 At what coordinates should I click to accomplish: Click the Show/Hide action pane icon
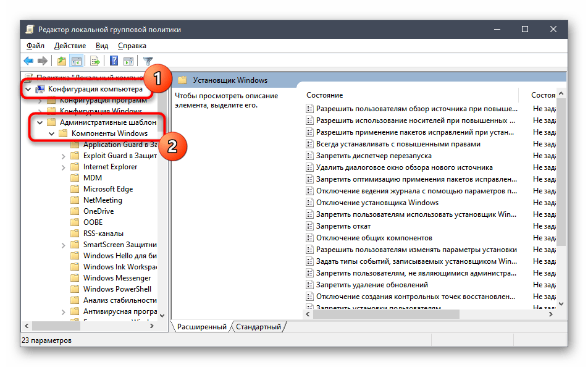(x=128, y=61)
